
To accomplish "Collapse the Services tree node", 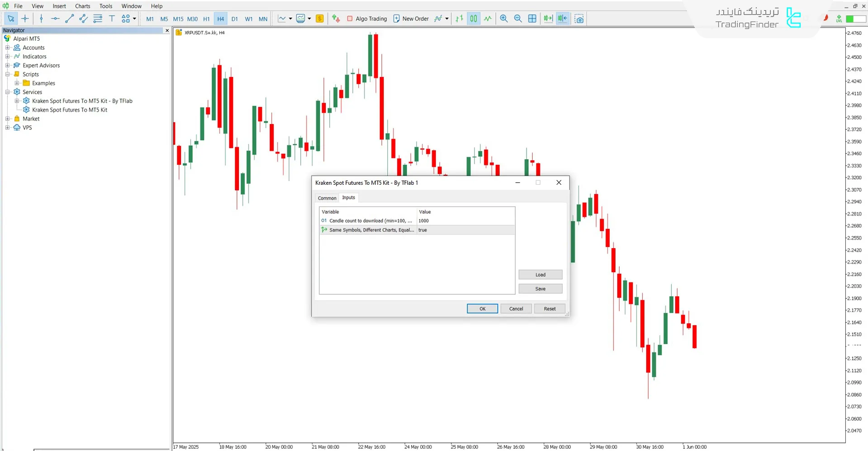I will click(7, 92).
